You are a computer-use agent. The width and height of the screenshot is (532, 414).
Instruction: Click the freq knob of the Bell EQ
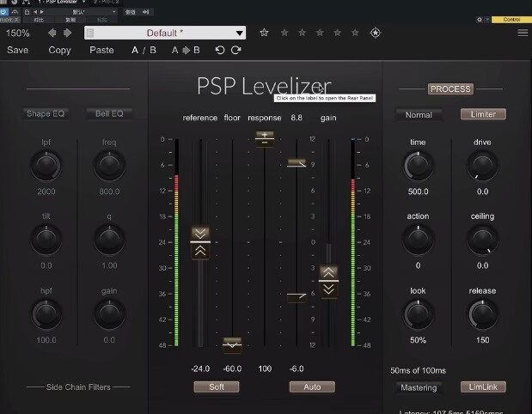pos(109,166)
